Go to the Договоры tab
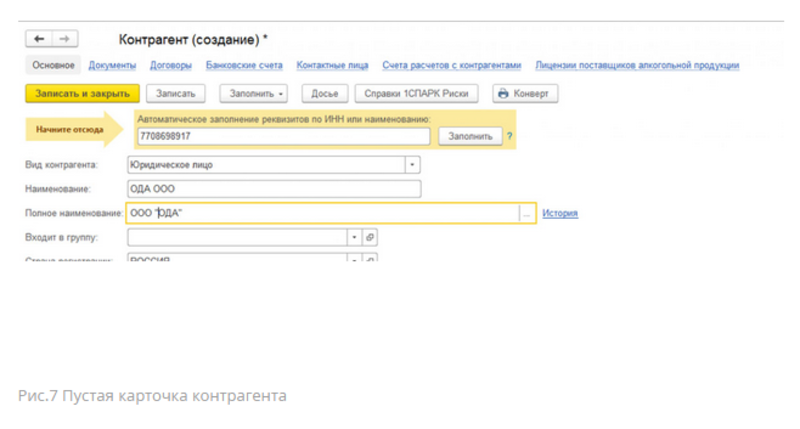 click(171, 66)
